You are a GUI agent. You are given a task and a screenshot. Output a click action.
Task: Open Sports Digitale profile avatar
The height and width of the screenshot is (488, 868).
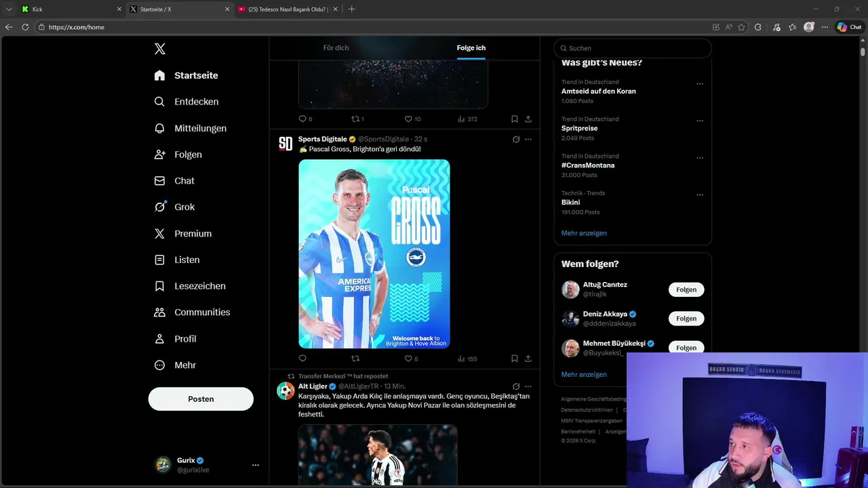click(285, 144)
